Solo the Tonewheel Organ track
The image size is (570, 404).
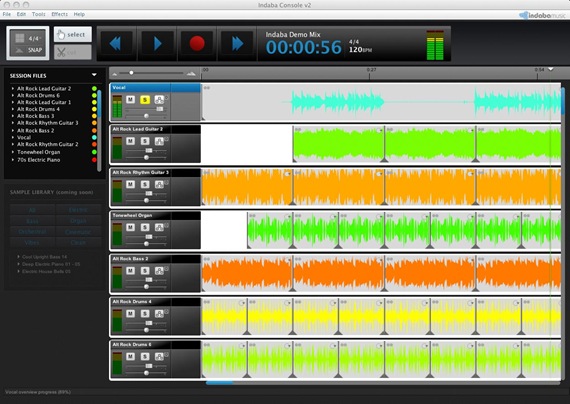coord(145,227)
